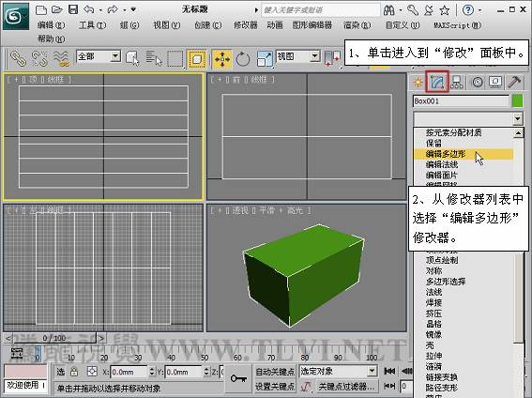The image size is (532, 398).
Task: Open the help icon dropdown arrow
Action: (479, 10)
